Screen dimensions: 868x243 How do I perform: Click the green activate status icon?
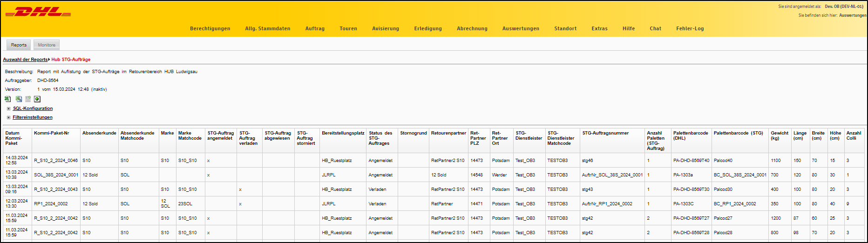click(37, 99)
